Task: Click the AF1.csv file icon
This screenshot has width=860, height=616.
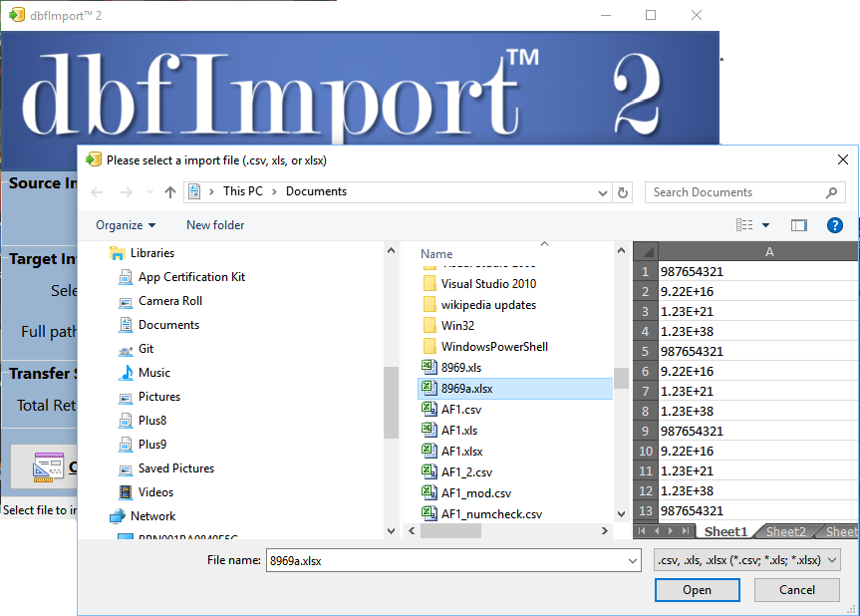Action: click(x=429, y=409)
